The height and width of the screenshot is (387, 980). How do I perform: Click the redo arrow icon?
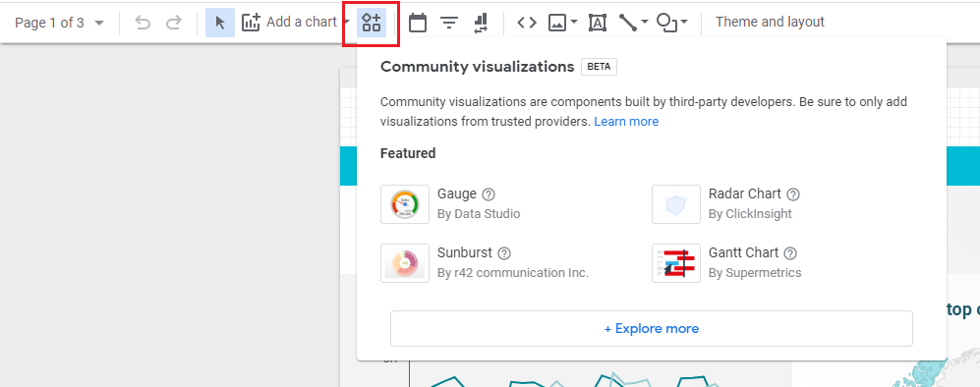pyautogui.click(x=174, y=24)
